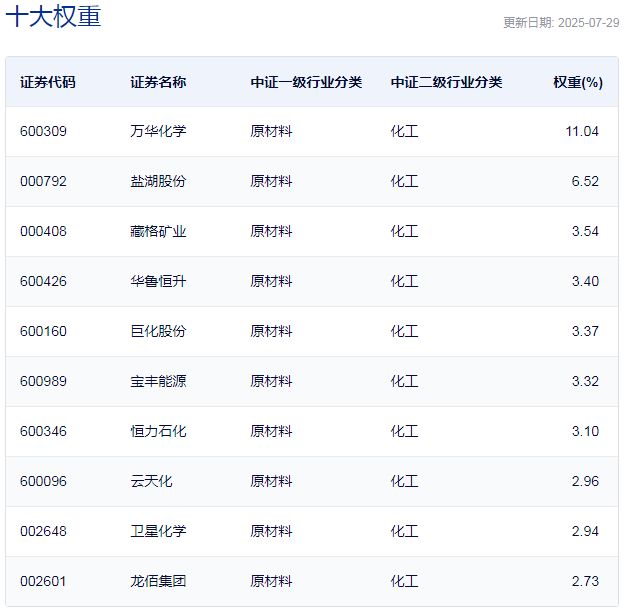This screenshot has height=611, width=625.
Task: Open the 盐湖股份 security name
Action: point(158,181)
